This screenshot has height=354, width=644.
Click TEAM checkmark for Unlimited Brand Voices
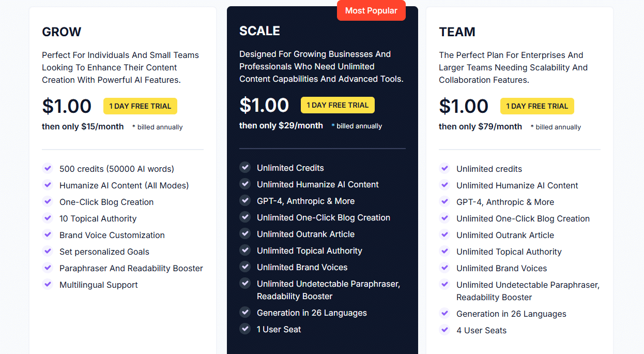tap(444, 268)
